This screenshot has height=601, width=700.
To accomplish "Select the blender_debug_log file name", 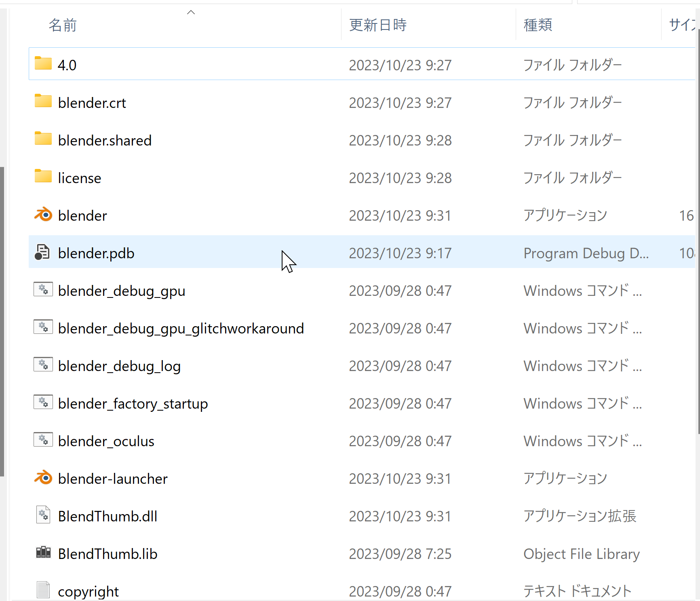I will coord(119,366).
